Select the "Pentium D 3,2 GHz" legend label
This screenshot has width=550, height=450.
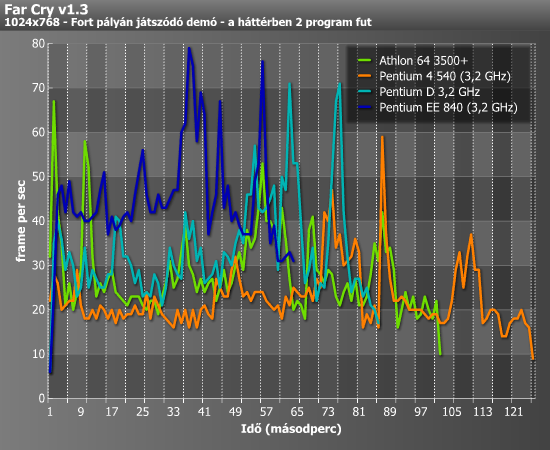coord(429,92)
